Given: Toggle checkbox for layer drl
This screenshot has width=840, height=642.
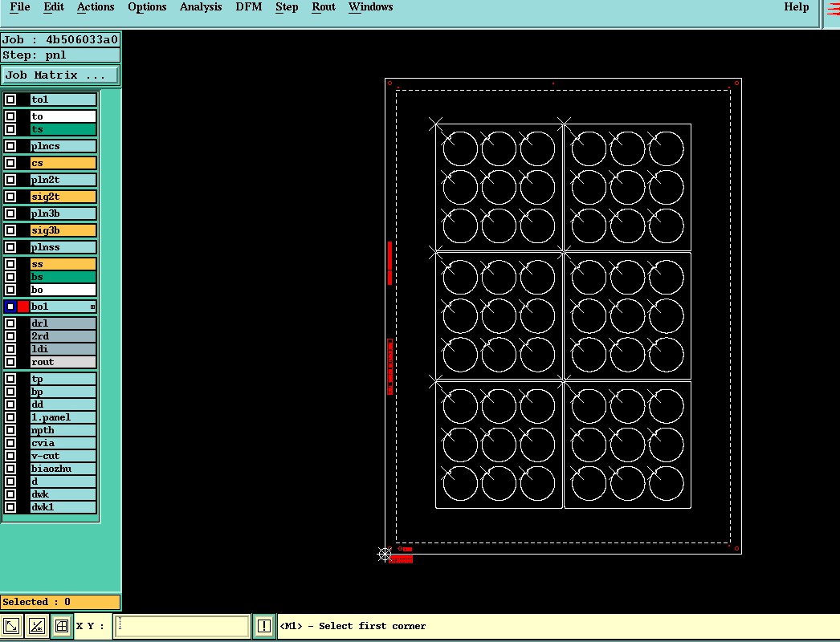Looking at the screenshot, I should 10,323.
